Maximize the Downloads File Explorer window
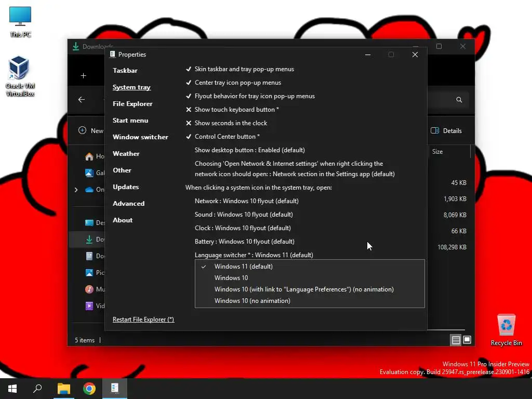This screenshot has height=399, width=532. [439, 46]
